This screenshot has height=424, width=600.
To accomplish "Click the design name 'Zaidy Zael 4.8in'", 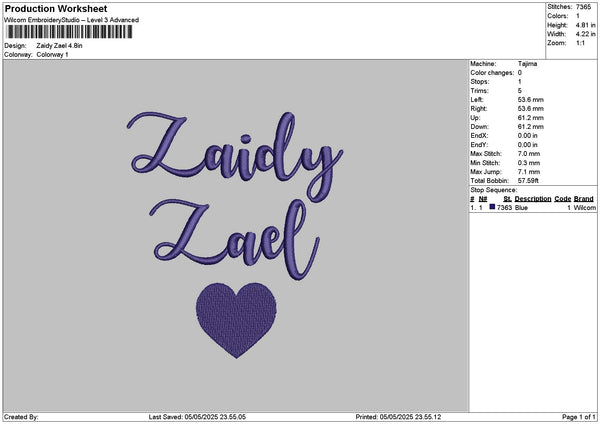I will coord(59,46).
